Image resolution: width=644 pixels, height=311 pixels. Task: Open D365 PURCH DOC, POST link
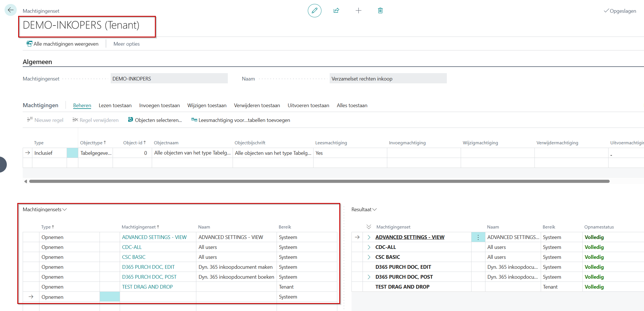click(149, 277)
